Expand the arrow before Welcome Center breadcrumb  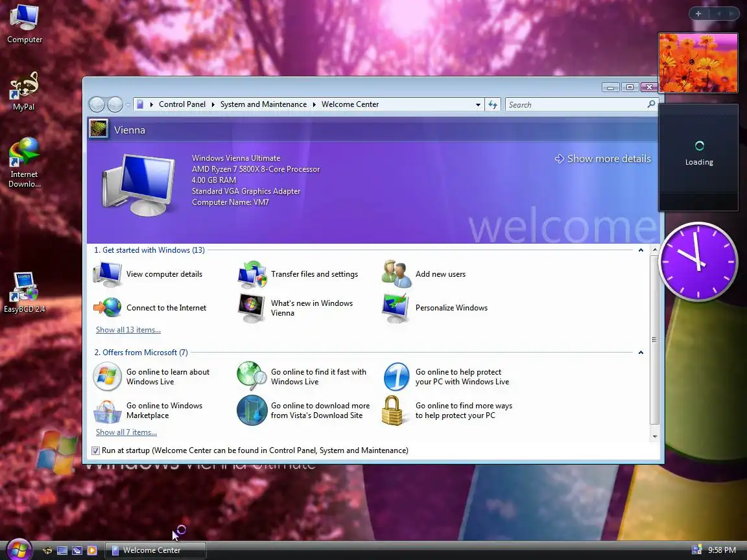point(314,104)
